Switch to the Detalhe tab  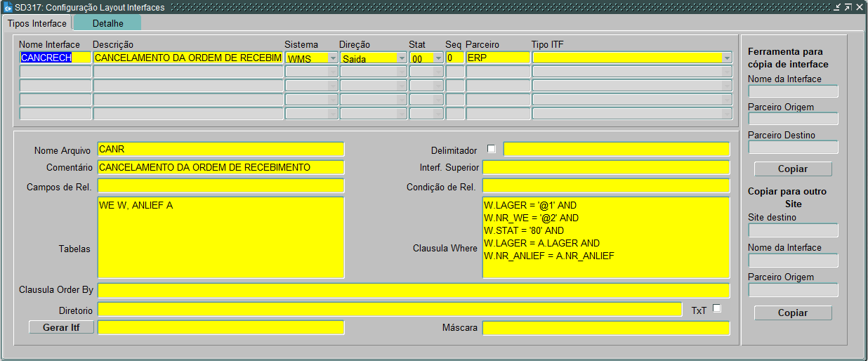click(x=107, y=23)
